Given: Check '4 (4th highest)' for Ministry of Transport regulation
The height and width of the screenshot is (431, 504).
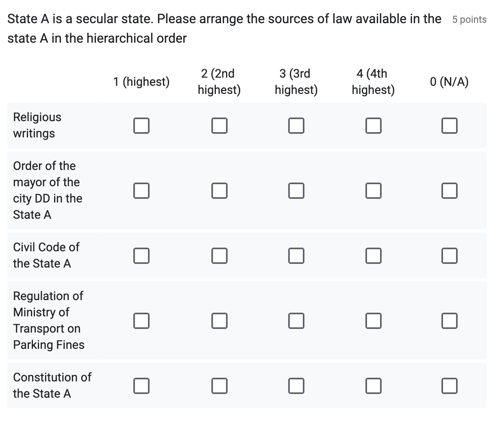Looking at the screenshot, I should 373,320.
